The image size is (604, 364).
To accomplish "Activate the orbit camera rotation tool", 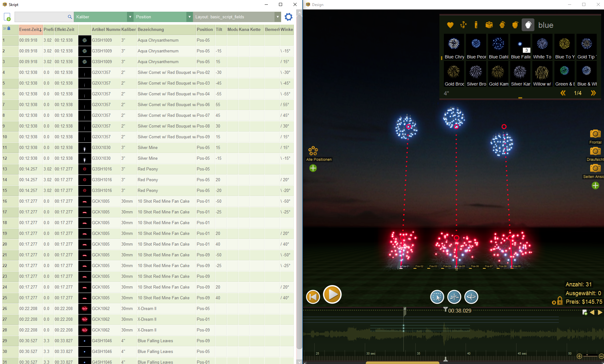I will click(x=471, y=297).
